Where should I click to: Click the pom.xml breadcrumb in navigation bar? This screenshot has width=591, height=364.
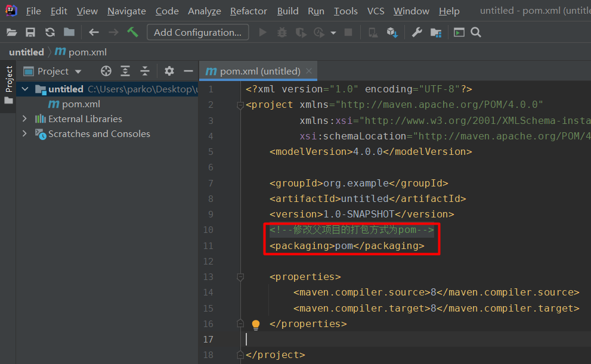81,52
